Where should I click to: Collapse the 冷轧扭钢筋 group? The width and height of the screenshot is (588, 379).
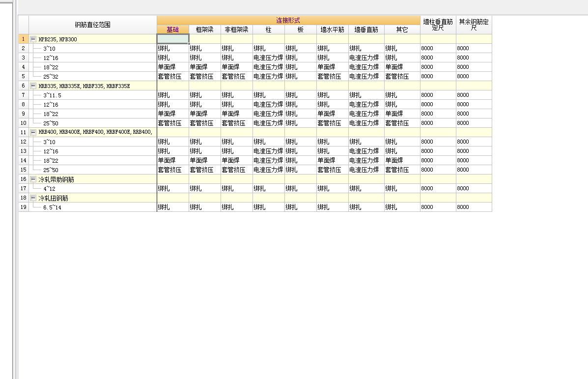[33, 198]
